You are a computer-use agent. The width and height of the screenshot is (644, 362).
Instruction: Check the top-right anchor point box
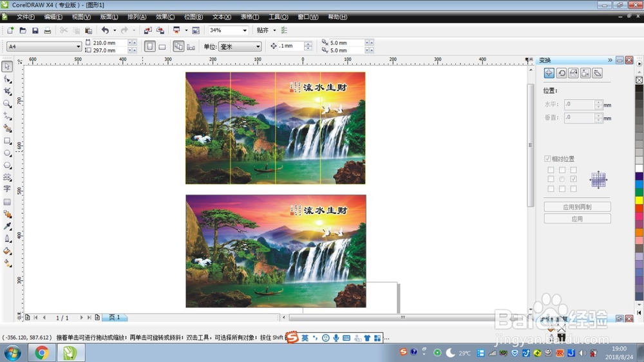tap(573, 169)
